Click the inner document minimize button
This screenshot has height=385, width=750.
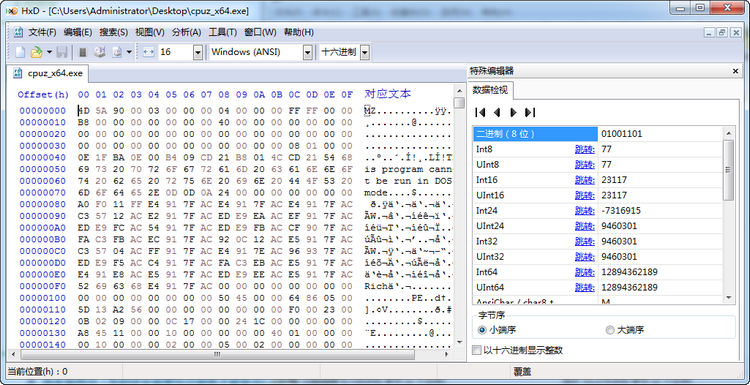pyautogui.click(x=709, y=33)
